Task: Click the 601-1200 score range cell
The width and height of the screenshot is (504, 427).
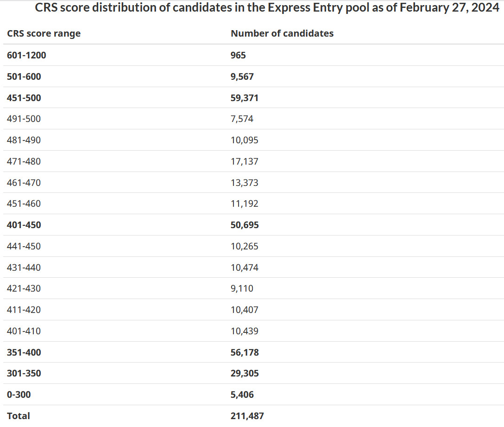Action: pyautogui.click(x=26, y=55)
